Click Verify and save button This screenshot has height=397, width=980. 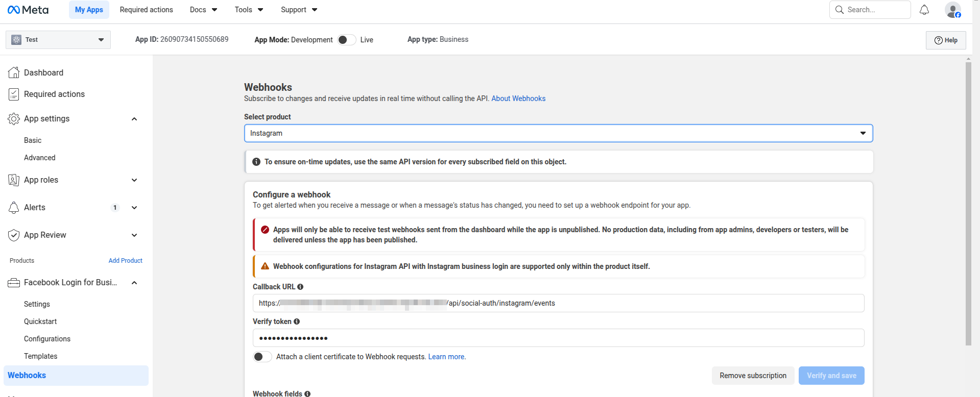tap(831, 376)
